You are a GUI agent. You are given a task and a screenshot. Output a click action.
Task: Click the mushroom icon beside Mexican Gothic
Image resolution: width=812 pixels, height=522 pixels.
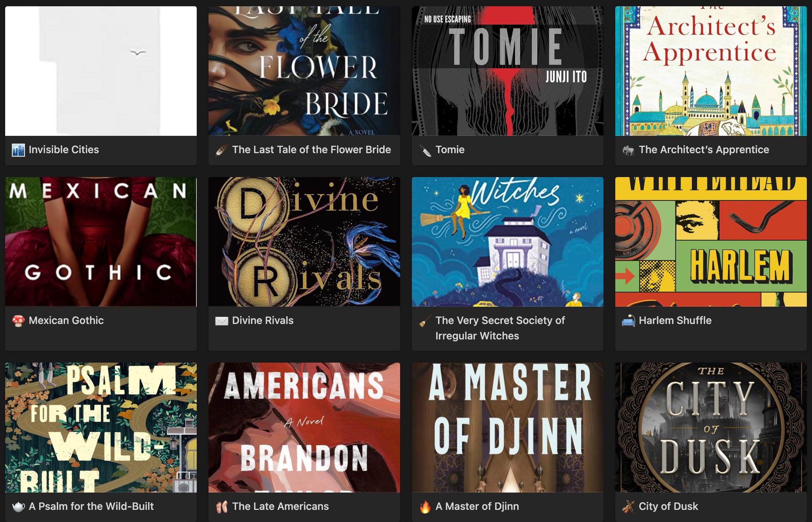tap(18, 321)
